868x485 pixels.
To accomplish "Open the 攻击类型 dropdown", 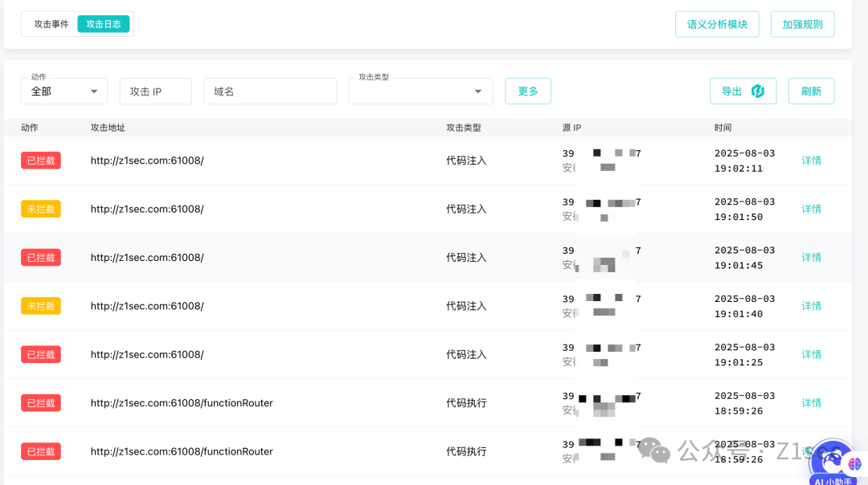I will tap(420, 92).
